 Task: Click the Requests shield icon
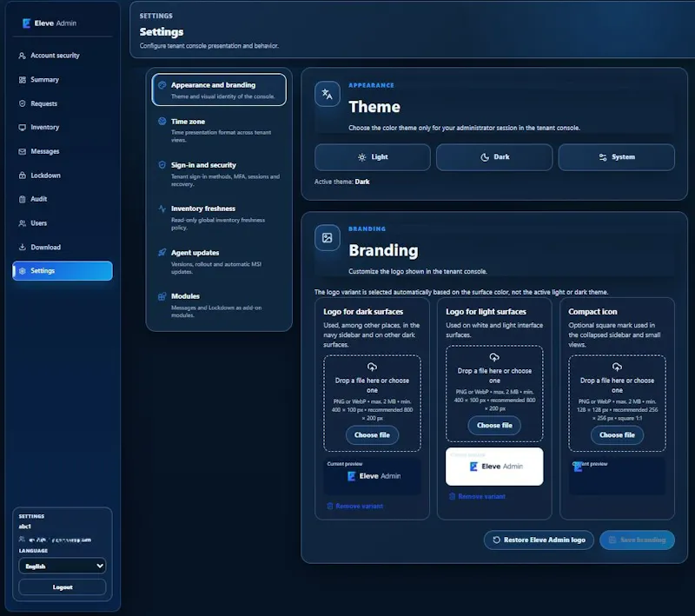(23, 103)
